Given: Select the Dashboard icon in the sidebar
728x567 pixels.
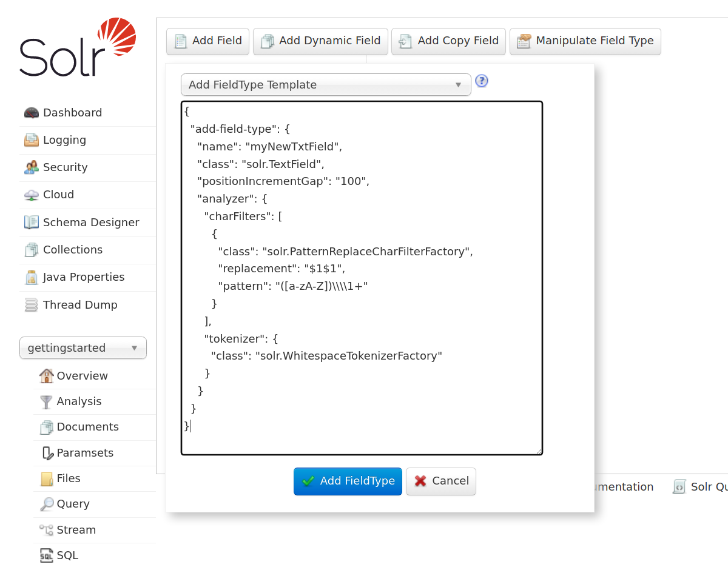Looking at the screenshot, I should pos(31,112).
